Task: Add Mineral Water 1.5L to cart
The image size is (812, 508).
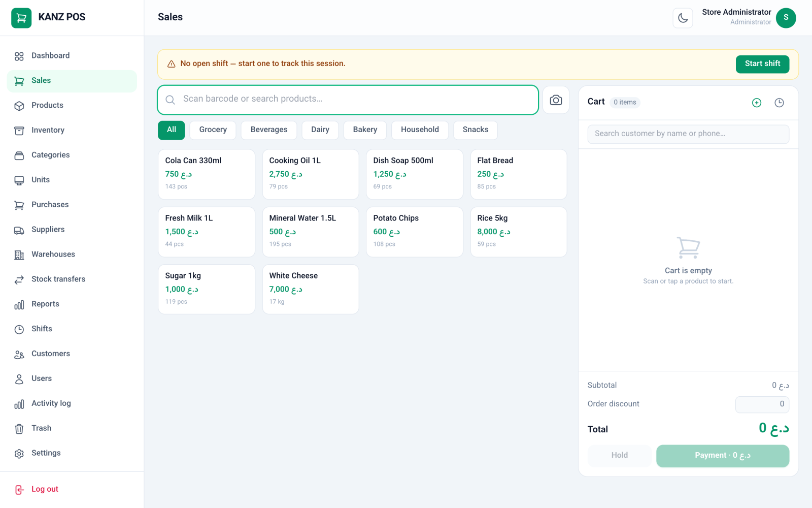Action: (x=311, y=232)
